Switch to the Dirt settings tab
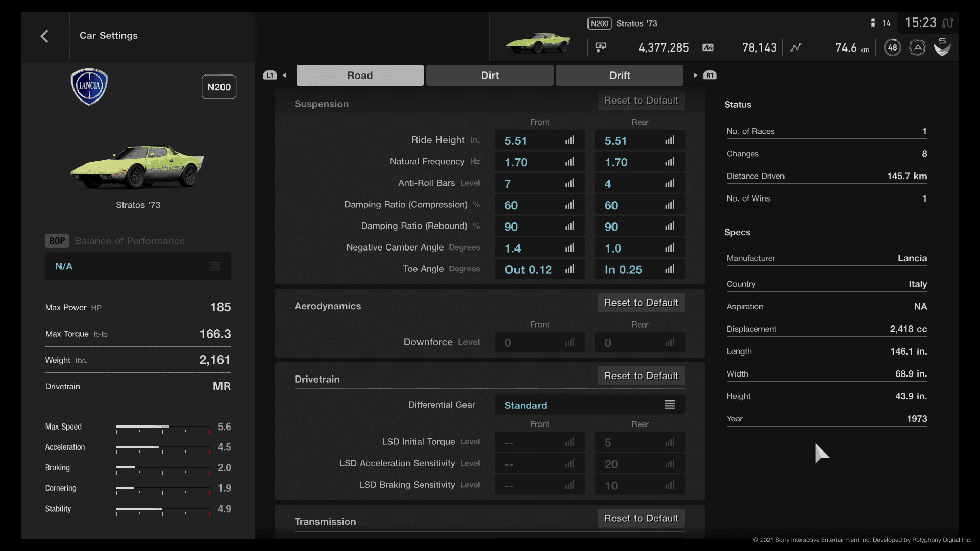The image size is (980, 551). (x=490, y=76)
